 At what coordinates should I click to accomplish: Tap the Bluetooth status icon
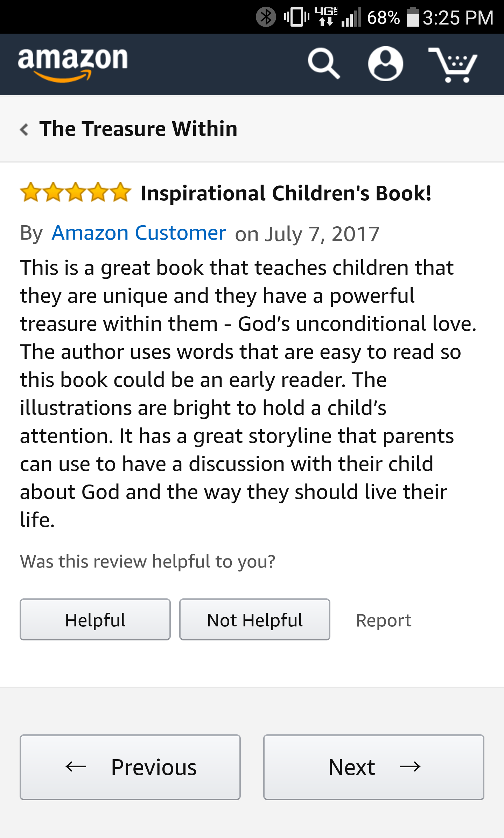[x=266, y=17]
